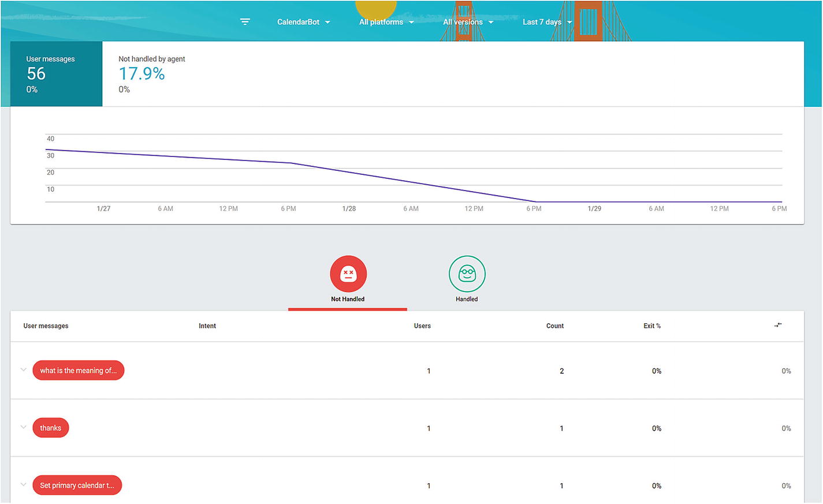Viewport: 823px width, 504px height.
Task: Click the 'thanks' message chip
Action: [x=51, y=428]
